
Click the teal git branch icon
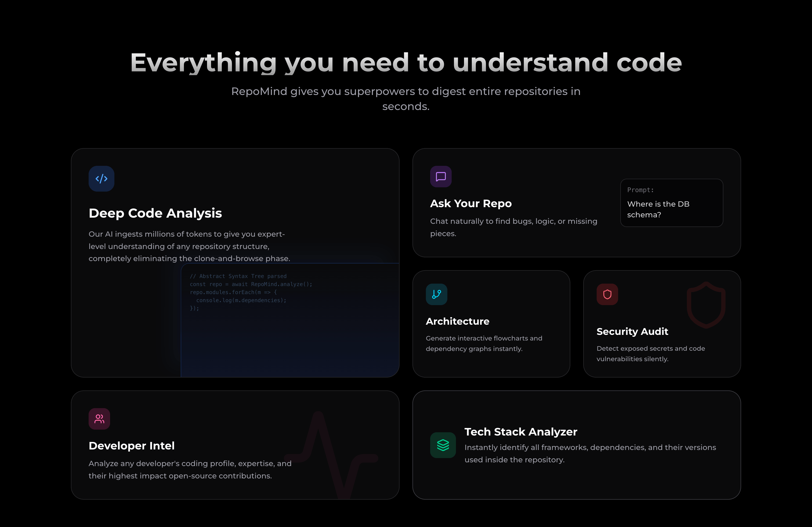(436, 294)
